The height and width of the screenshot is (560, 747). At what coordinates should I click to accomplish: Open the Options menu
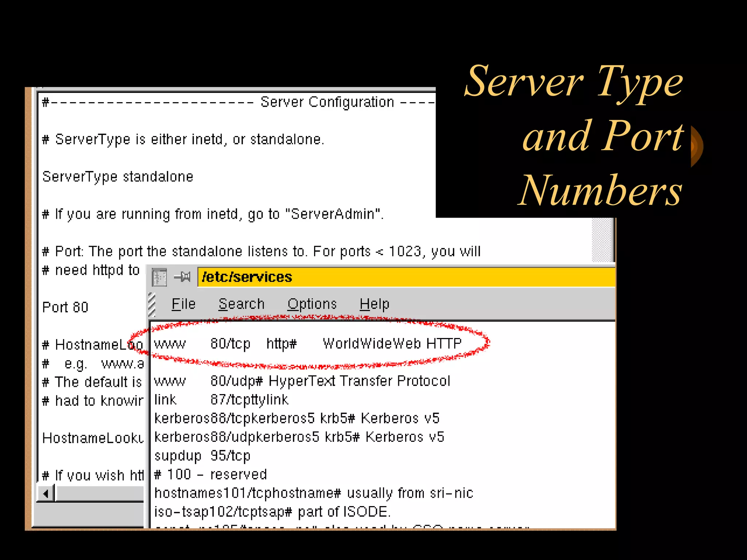(x=312, y=304)
